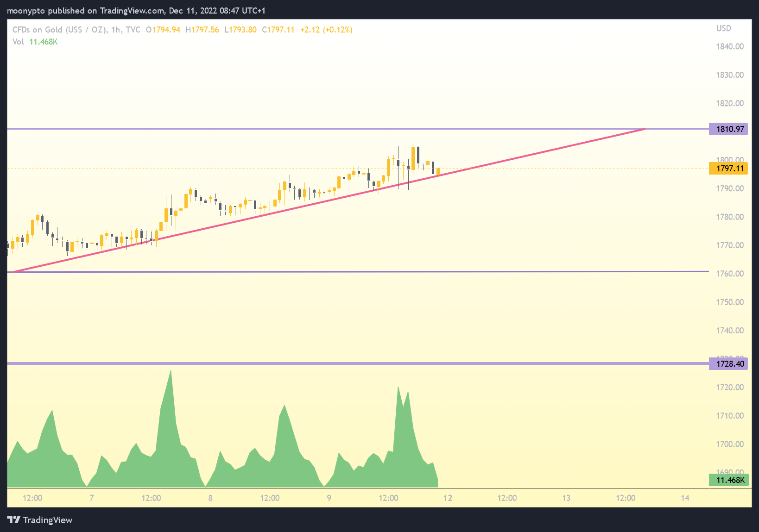Click the high value H1797.56 in header
The width and height of the screenshot is (759, 532).
pyautogui.click(x=202, y=30)
